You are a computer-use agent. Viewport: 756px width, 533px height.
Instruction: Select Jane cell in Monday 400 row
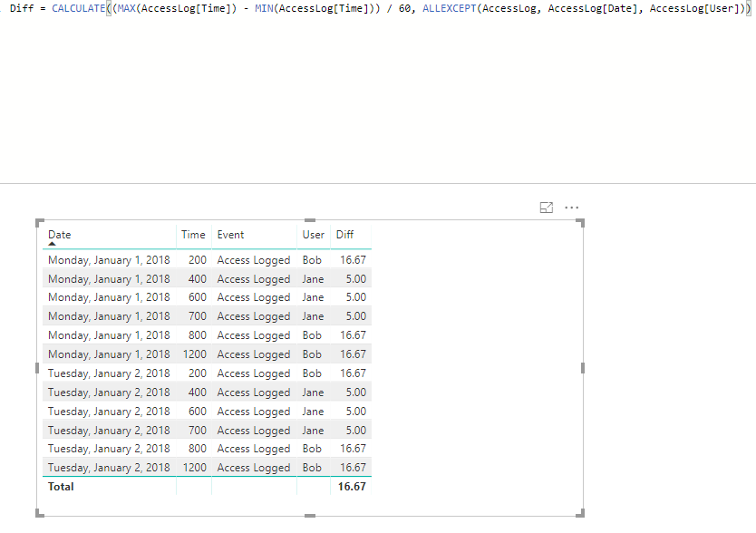click(313, 279)
